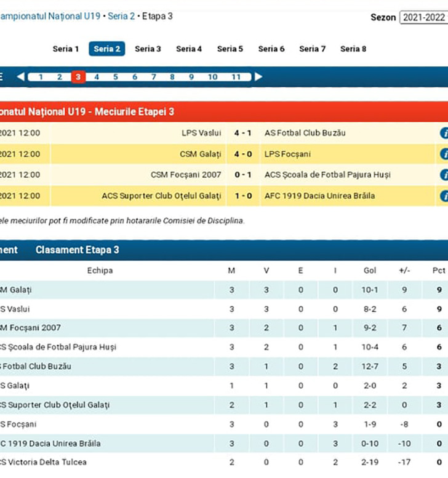Click AS Fotbal Club Buzău in matches list

point(305,133)
